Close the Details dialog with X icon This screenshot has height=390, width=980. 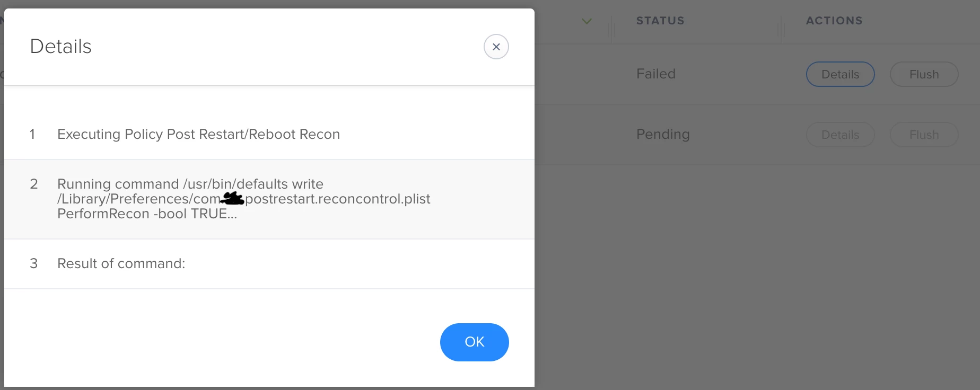tap(496, 47)
